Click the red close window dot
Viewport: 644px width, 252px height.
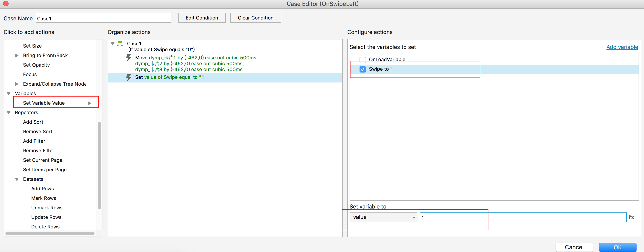pyautogui.click(x=6, y=4)
